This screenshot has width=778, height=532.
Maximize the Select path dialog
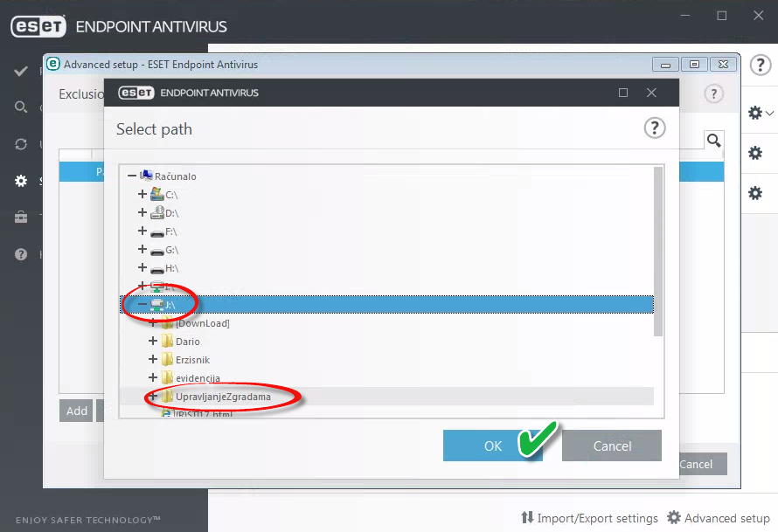[623, 93]
